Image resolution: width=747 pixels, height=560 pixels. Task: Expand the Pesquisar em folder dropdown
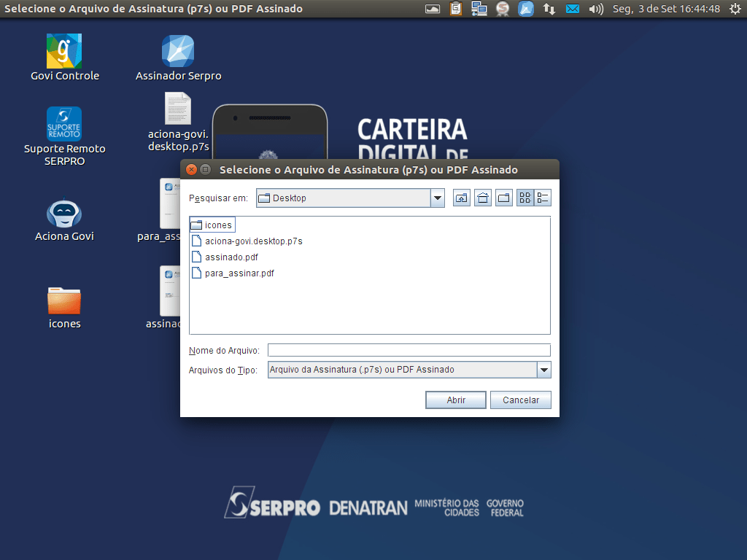(x=438, y=198)
